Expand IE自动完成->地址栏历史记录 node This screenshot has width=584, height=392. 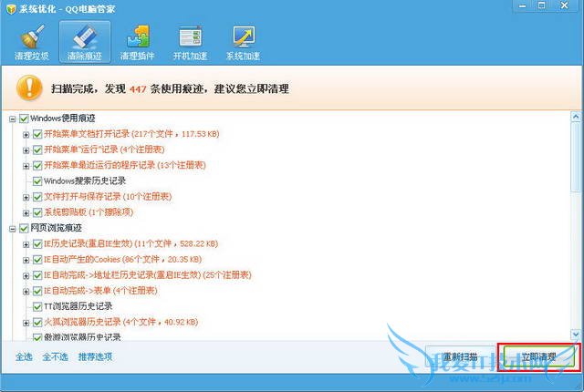tap(26, 276)
